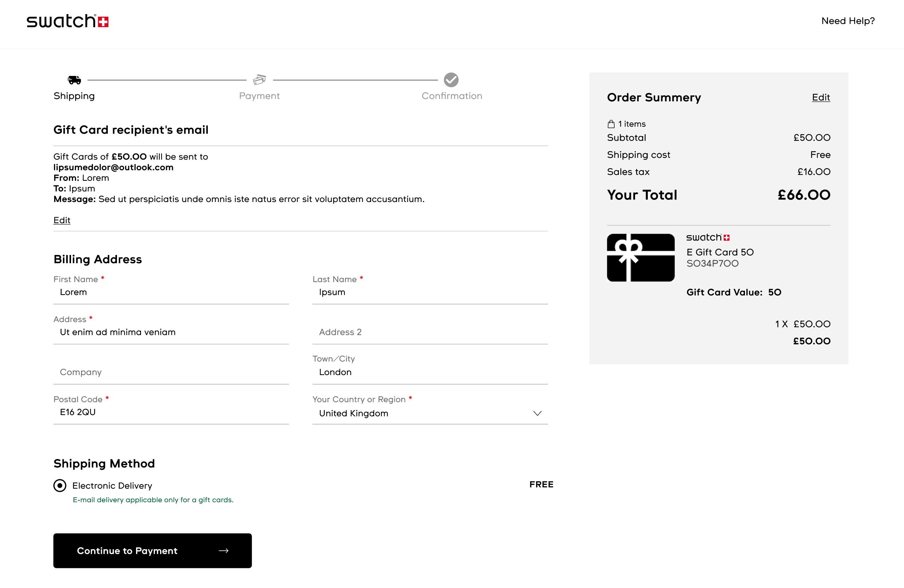Open the gift card product thumbnail
The width and height of the screenshot is (904, 588).
[640, 258]
